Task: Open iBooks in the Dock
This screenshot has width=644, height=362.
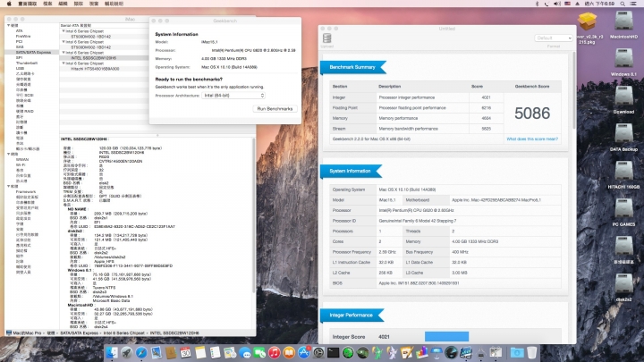Action: (289, 352)
